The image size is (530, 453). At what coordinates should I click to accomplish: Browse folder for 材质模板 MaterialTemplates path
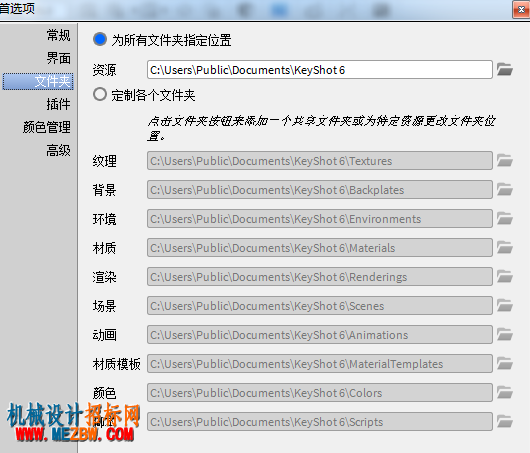pos(505,364)
